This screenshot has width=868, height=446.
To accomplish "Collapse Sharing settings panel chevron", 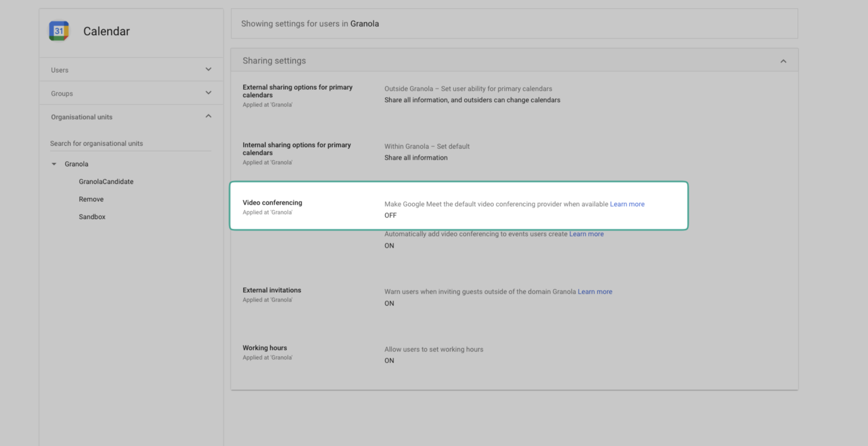I will tap(783, 61).
